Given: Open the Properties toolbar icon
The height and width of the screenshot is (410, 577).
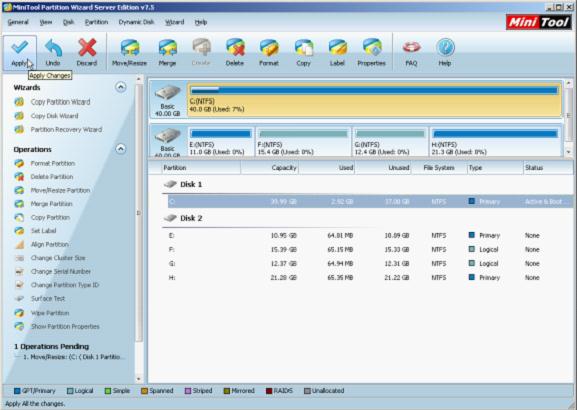Looking at the screenshot, I should [x=372, y=48].
